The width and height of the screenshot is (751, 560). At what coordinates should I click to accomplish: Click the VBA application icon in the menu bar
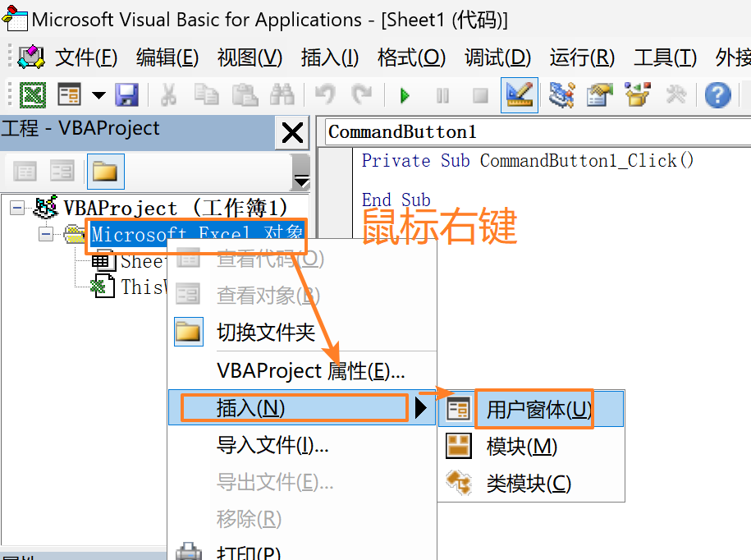31,57
